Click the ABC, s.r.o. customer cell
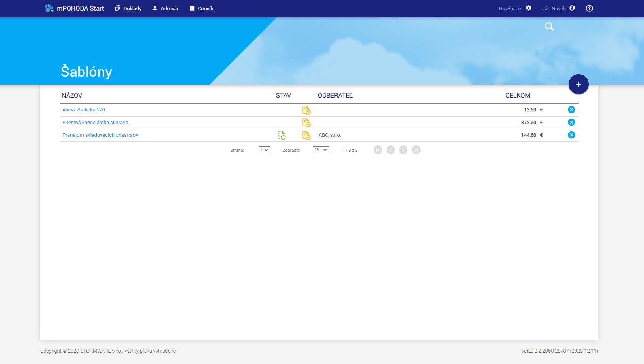Screen dimensions: 644x364 point(330,135)
